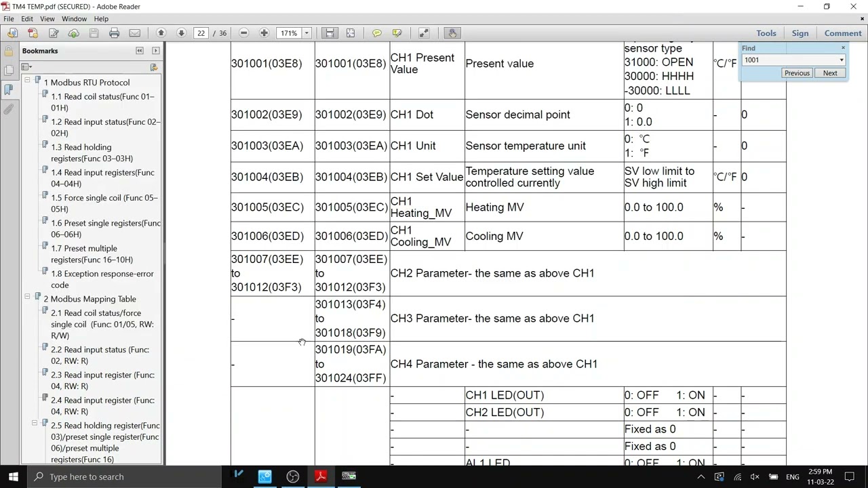
Task: Open bookmark 1.7 Preset multiple registers
Action: [x=92, y=254]
